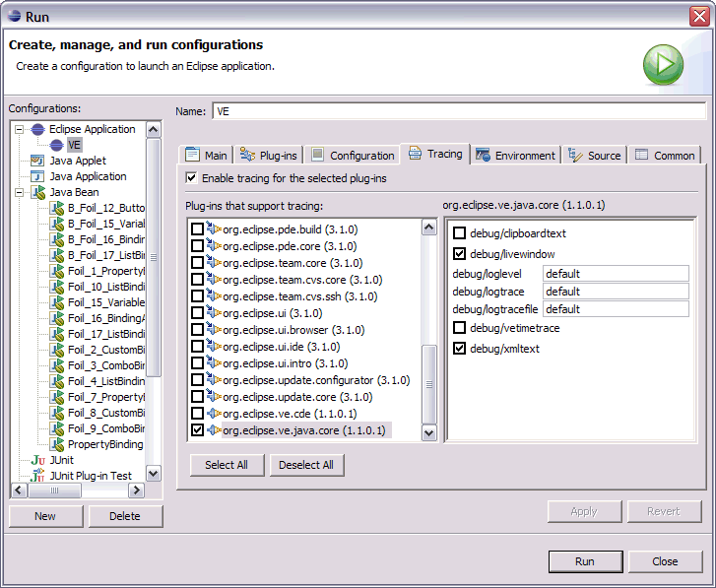Screen dimensions: 716x588
Task: Click the Eclipse Application icon in the tree
Action: [37, 129]
